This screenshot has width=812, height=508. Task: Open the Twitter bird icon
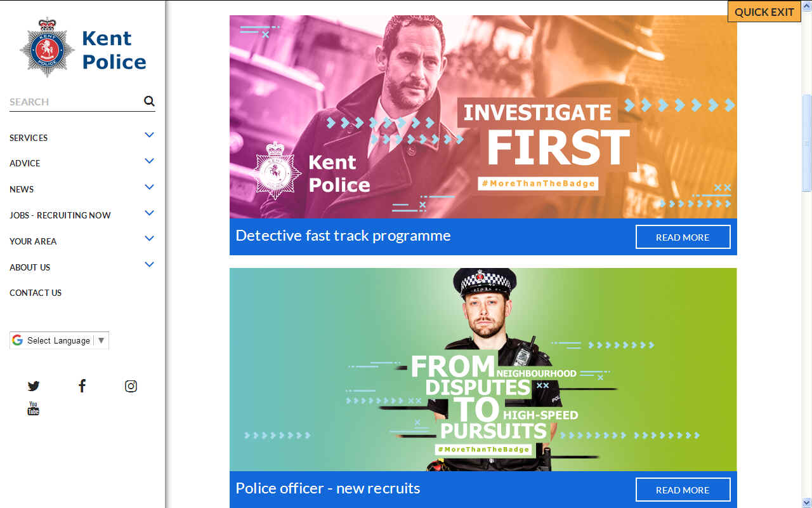34,385
